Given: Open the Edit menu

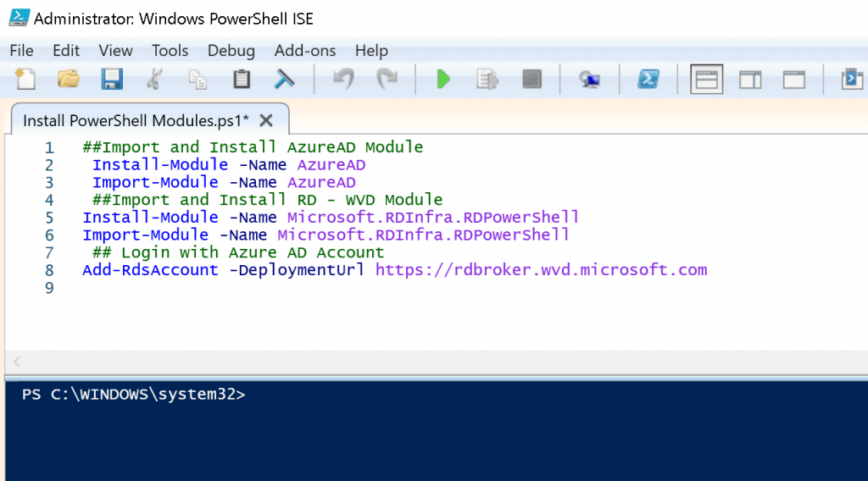Looking at the screenshot, I should [66, 51].
